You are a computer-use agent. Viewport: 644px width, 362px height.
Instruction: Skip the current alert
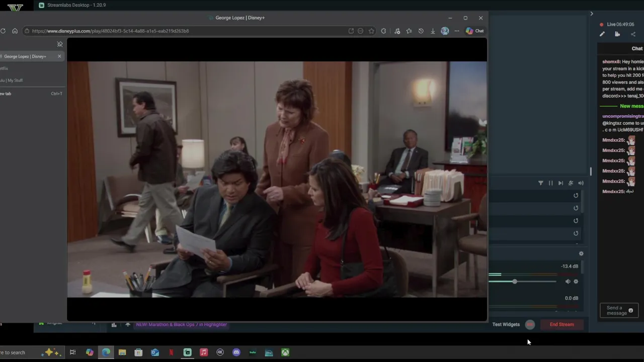coord(560,183)
